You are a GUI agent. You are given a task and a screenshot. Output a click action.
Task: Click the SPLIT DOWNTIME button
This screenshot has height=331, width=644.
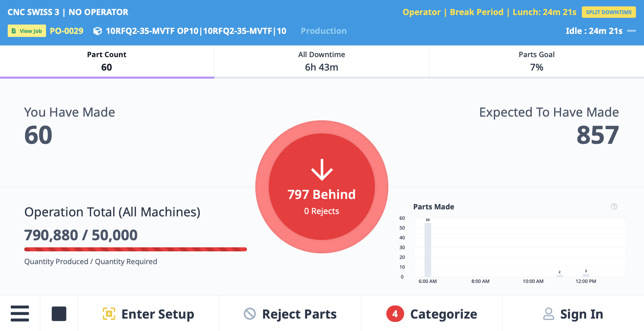click(x=608, y=12)
